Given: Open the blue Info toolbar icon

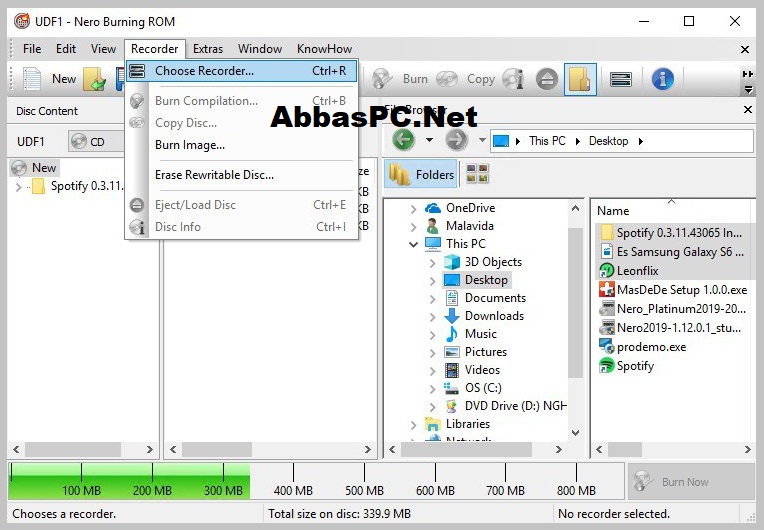Looking at the screenshot, I should (663, 79).
